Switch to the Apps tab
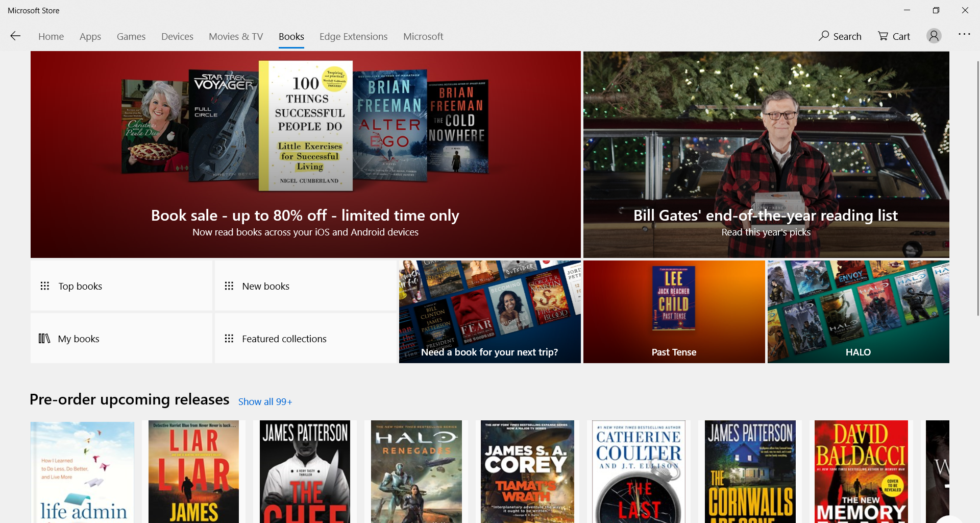Viewport: 980px width, 523px height. coord(90,36)
